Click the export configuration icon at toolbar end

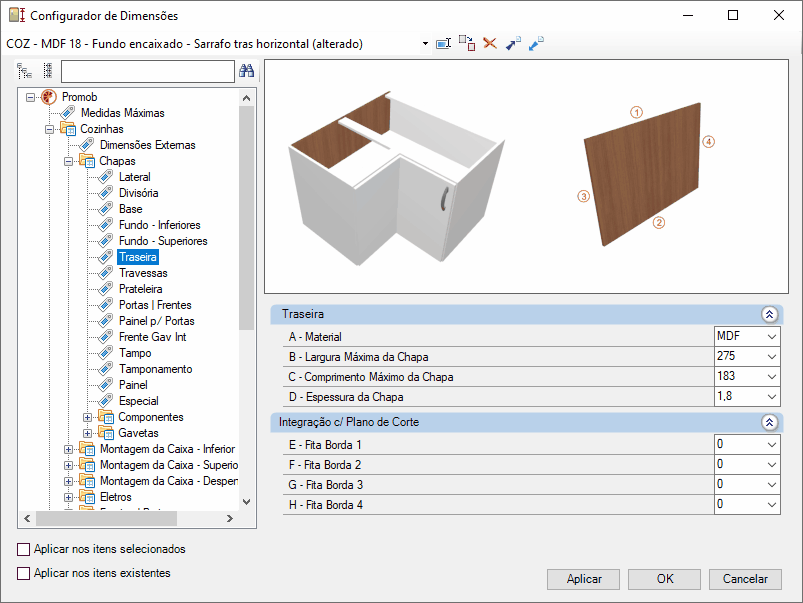(536, 44)
